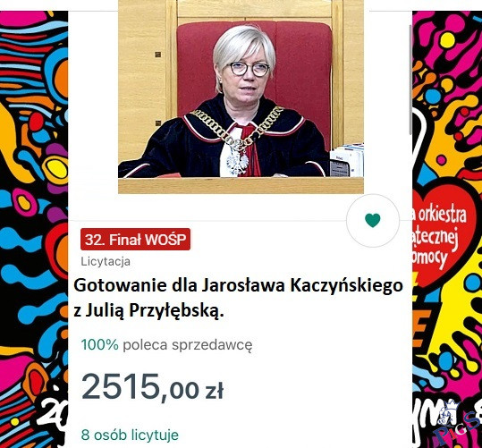Image resolution: width=482 pixels, height=448 pixels.
Task: Click the red chair back in photo
Action: 255,69
